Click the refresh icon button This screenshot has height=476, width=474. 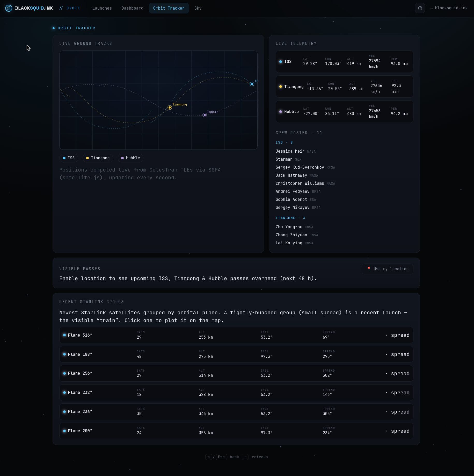coord(420,8)
